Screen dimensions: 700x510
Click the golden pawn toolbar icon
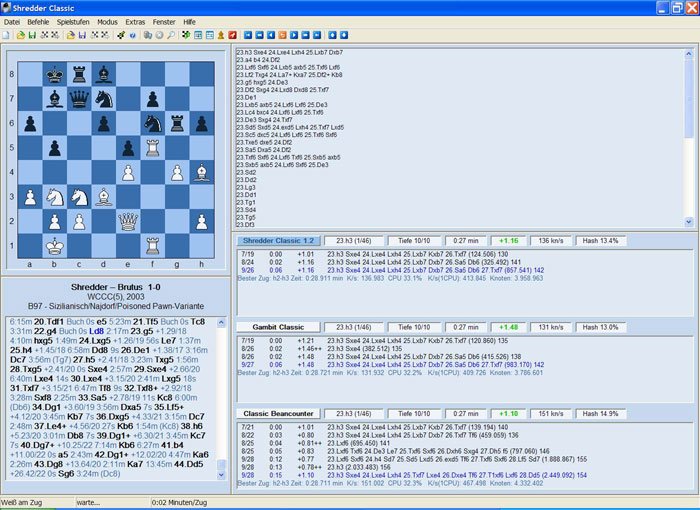coord(221,35)
